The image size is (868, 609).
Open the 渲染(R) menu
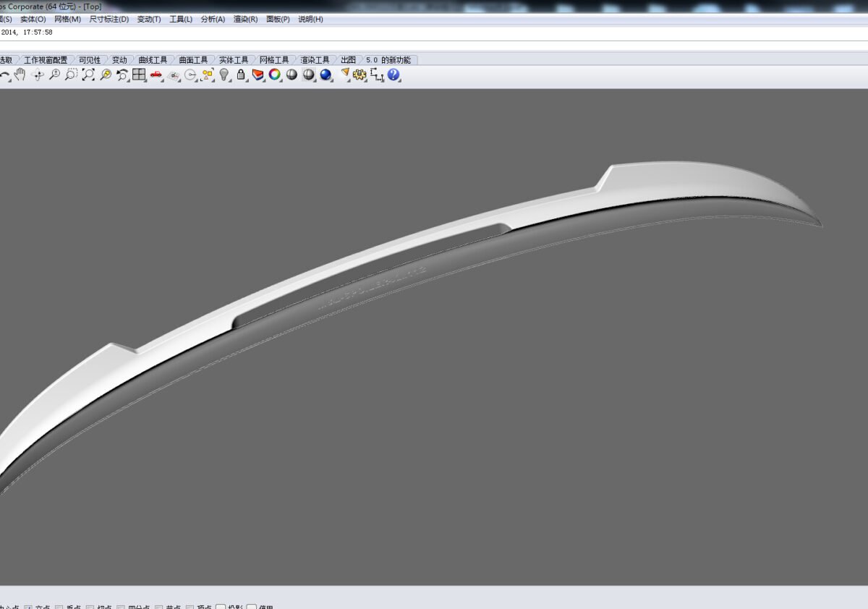point(245,19)
